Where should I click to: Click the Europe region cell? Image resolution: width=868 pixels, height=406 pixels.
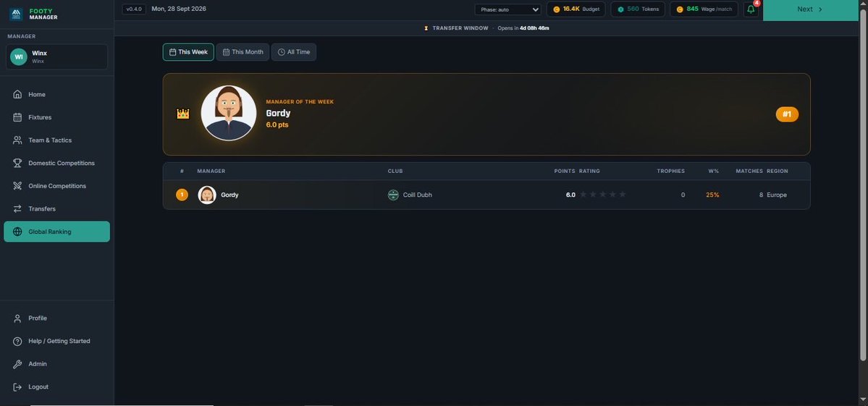[x=777, y=195]
